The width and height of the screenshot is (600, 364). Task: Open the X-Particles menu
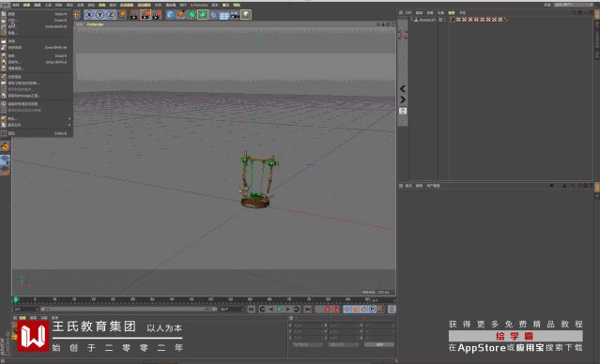pos(199,5)
